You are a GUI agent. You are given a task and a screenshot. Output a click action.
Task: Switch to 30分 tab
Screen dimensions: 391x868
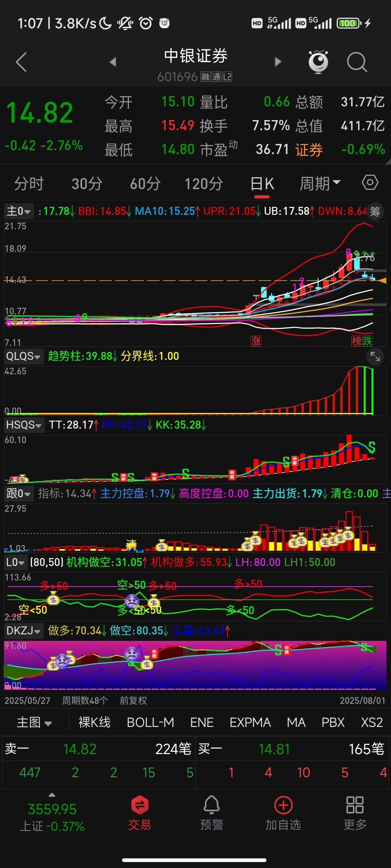point(87,183)
